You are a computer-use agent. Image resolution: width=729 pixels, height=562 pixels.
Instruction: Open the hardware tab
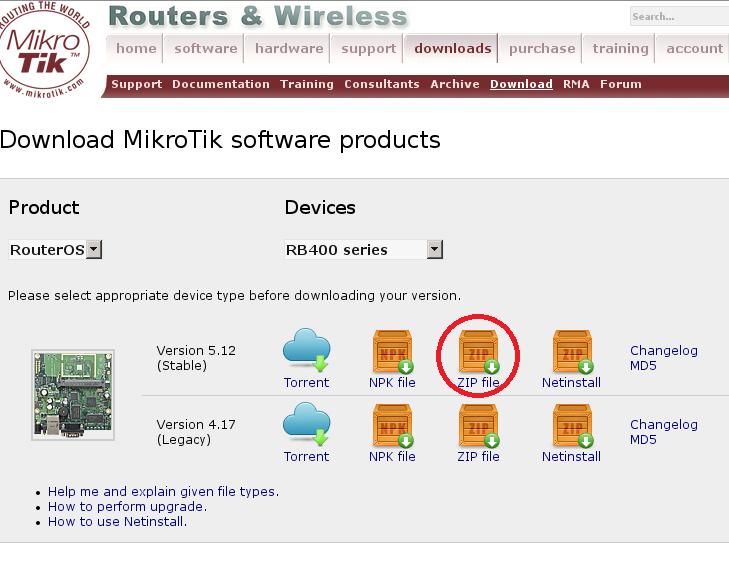289,48
